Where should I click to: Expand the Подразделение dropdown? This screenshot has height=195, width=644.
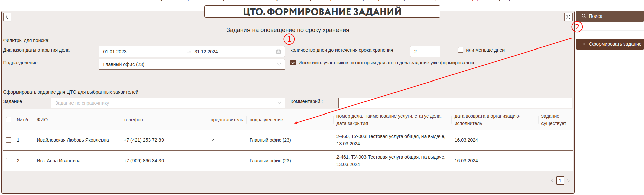pos(192,64)
